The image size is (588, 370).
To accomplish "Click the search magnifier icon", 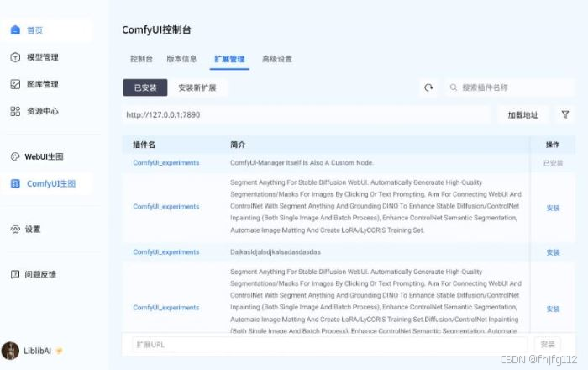I will pyautogui.click(x=454, y=87).
